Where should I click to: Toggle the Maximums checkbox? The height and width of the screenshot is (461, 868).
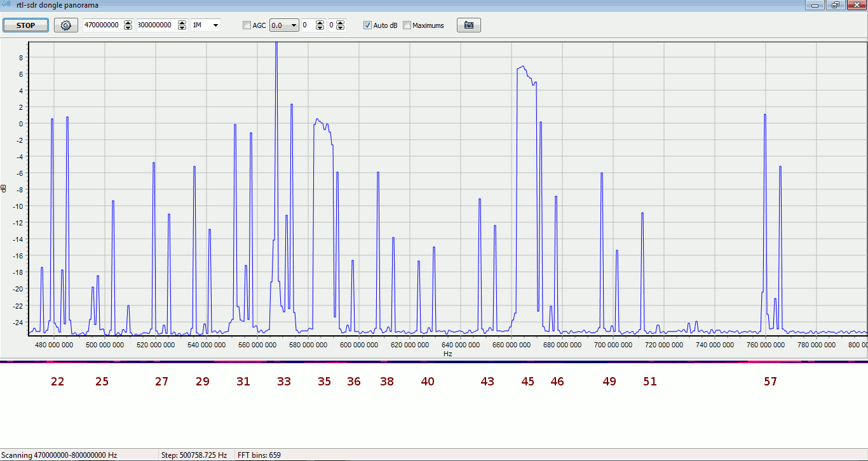pyautogui.click(x=407, y=25)
